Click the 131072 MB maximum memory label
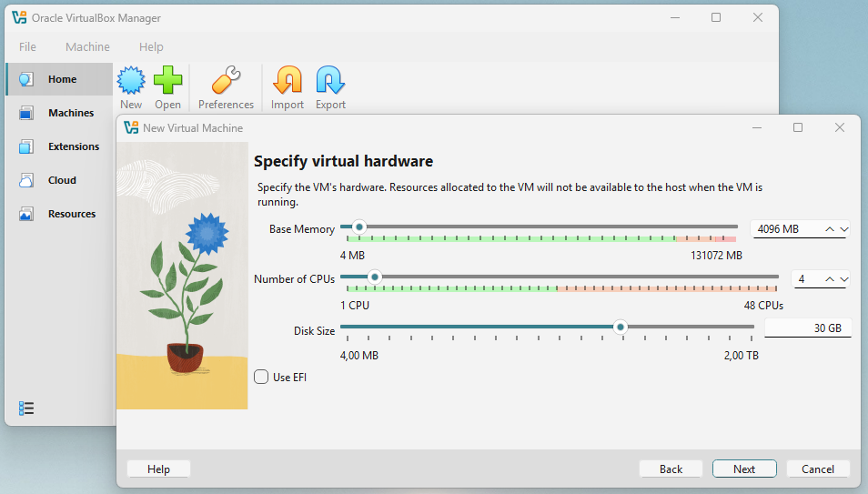This screenshot has height=494, width=868. coord(716,256)
